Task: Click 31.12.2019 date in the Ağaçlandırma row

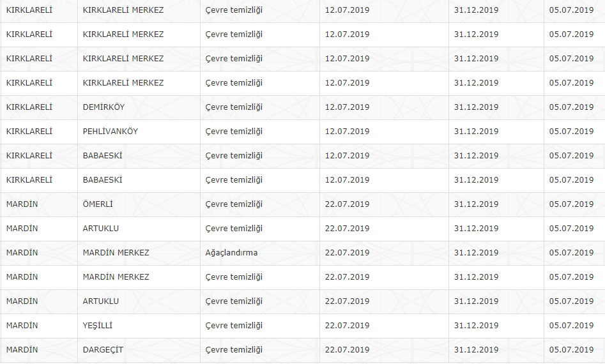Action: point(476,253)
